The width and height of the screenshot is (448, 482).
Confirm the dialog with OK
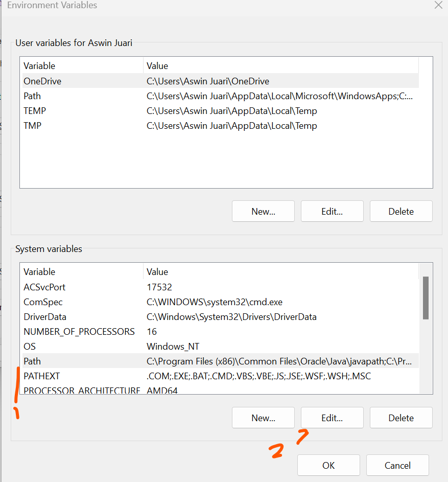(328, 465)
